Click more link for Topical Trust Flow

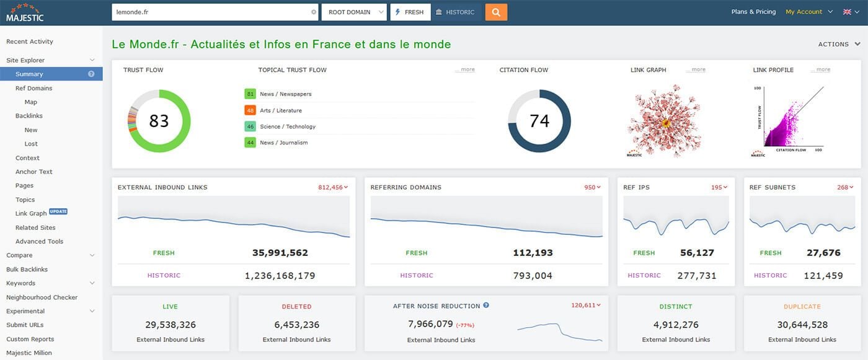coord(465,69)
